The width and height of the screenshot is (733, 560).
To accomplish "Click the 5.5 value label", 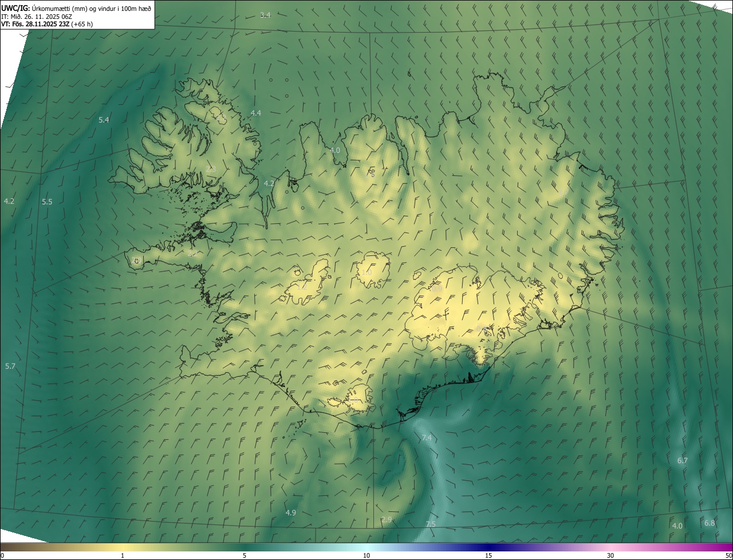I will tap(47, 202).
